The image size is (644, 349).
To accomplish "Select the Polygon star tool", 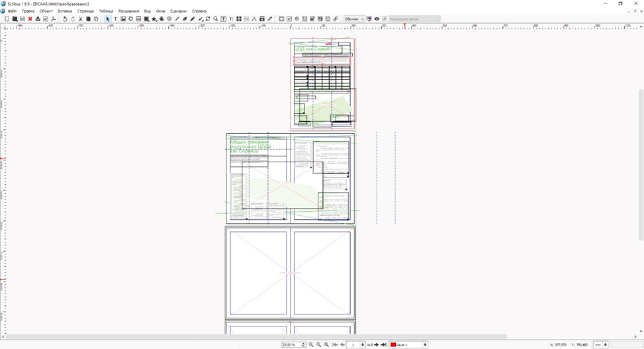I will [x=154, y=19].
